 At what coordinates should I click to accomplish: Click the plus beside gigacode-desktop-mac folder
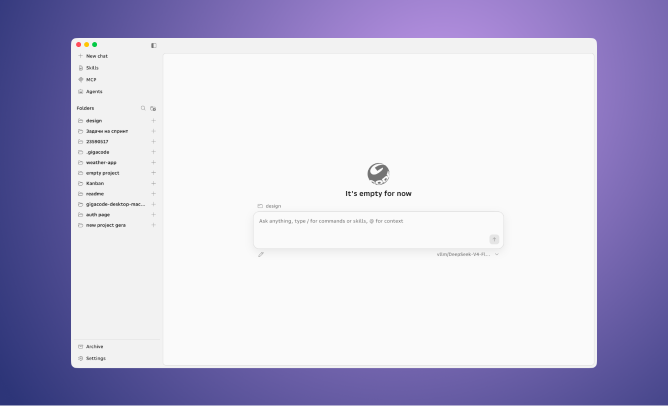tap(153, 204)
